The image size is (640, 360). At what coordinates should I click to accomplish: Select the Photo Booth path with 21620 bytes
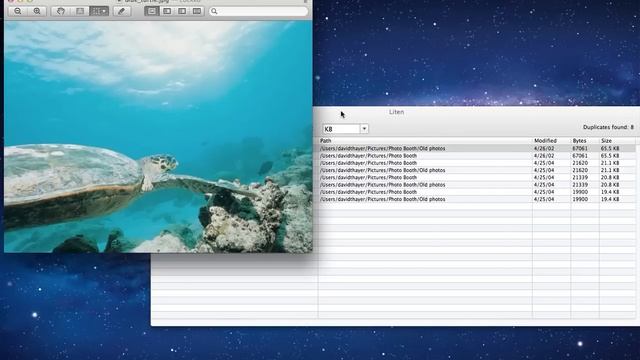click(x=368, y=163)
